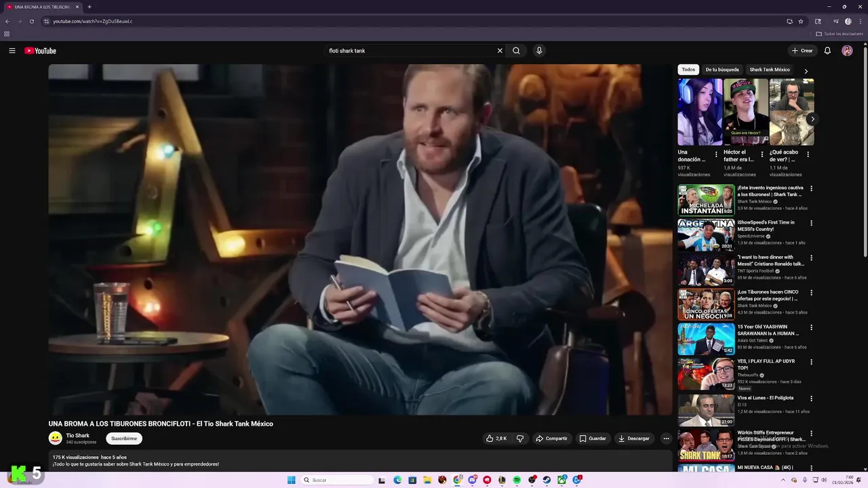Image resolution: width=868 pixels, height=488 pixels.
Task: Click the Compartir share button
Action: point(551,439)
